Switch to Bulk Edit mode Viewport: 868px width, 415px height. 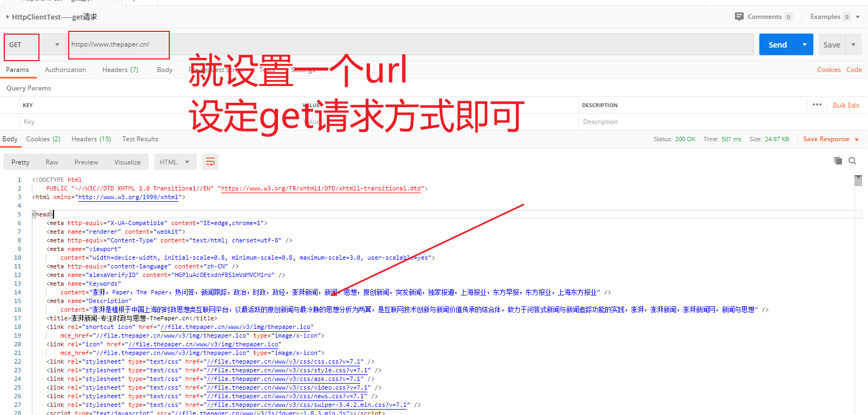(x=846, y=106)
